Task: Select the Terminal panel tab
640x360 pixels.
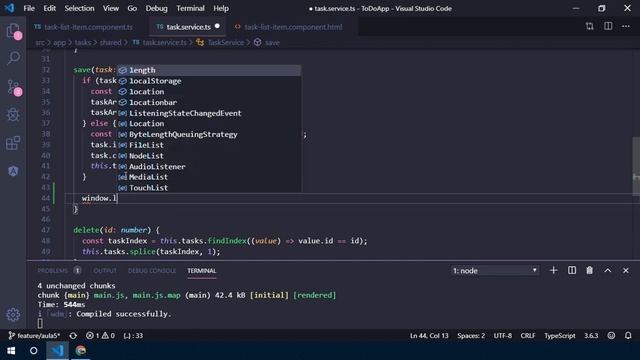Action: pyautogui.click(x=202, y=271)
